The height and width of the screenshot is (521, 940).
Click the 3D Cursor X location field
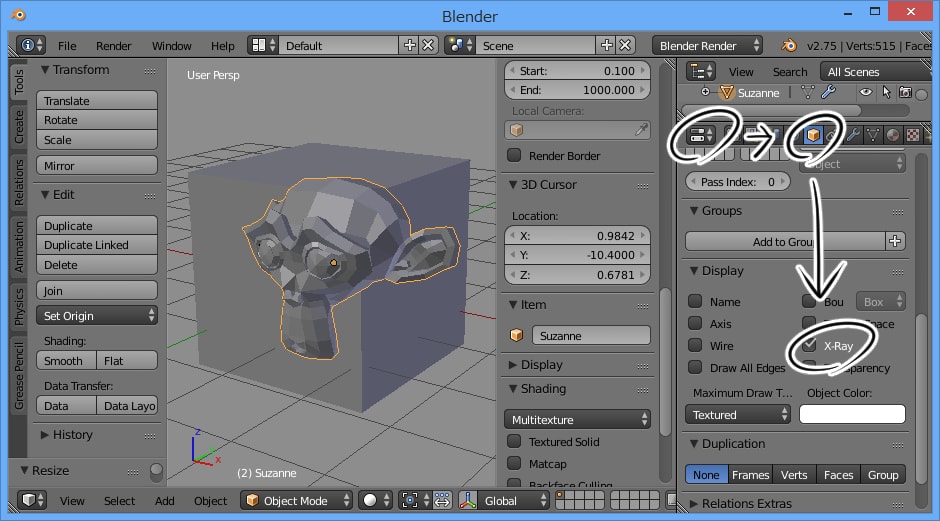[x=577, y=236]
